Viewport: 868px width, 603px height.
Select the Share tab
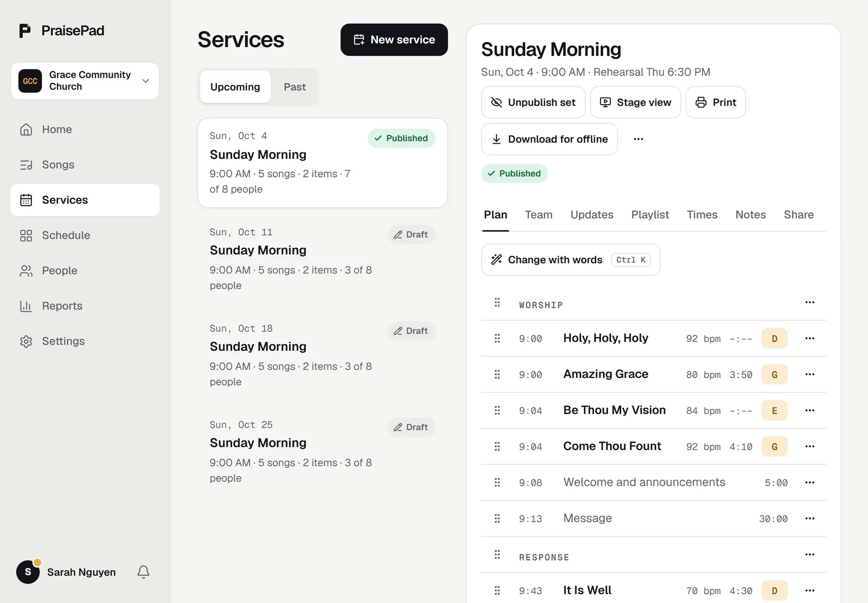click(799, 215)
